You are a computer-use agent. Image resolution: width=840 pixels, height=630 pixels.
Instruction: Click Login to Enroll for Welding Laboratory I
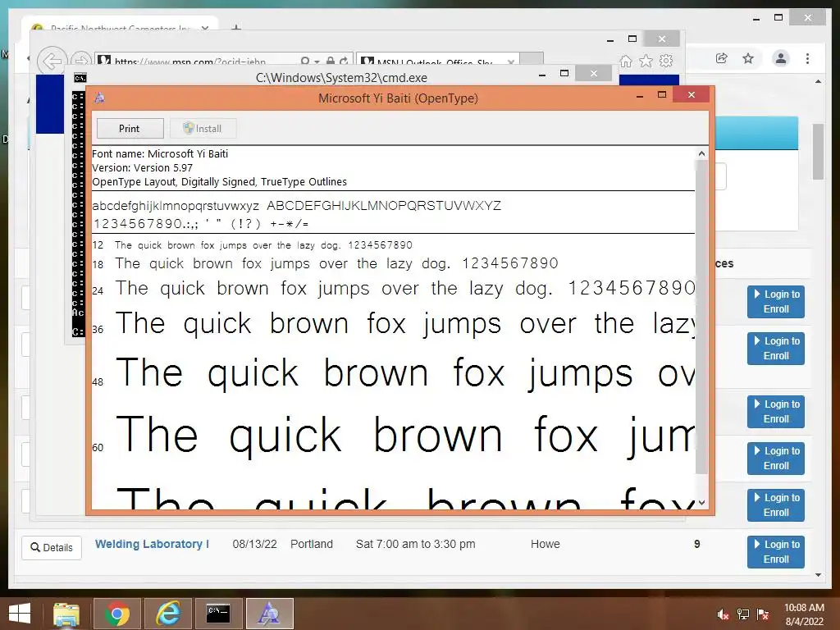[776, 552]
